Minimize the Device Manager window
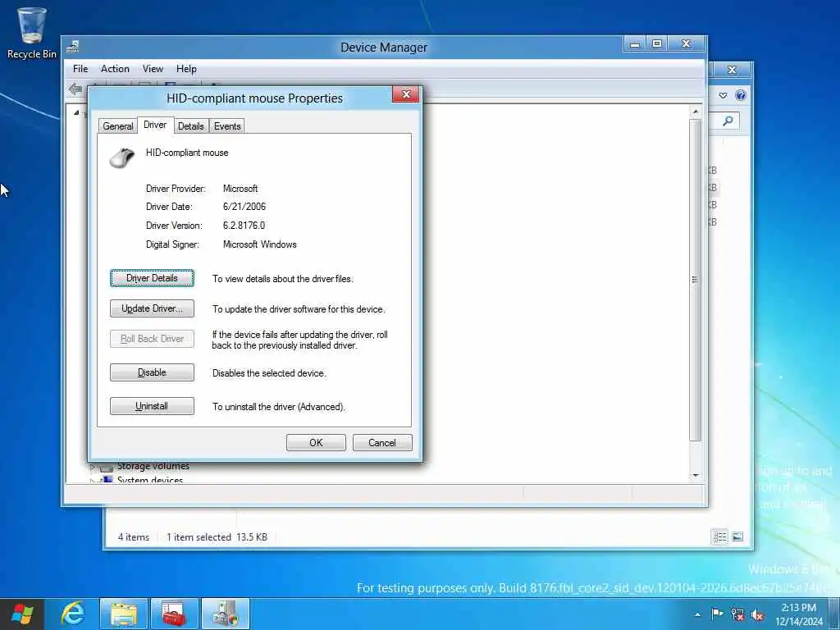Screen dimensions: 840x630 click(x=635, y=44)
